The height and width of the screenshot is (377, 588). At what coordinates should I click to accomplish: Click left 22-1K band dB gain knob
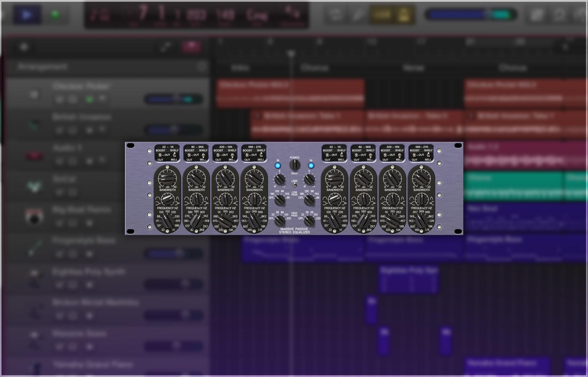[x=167, y=178]
